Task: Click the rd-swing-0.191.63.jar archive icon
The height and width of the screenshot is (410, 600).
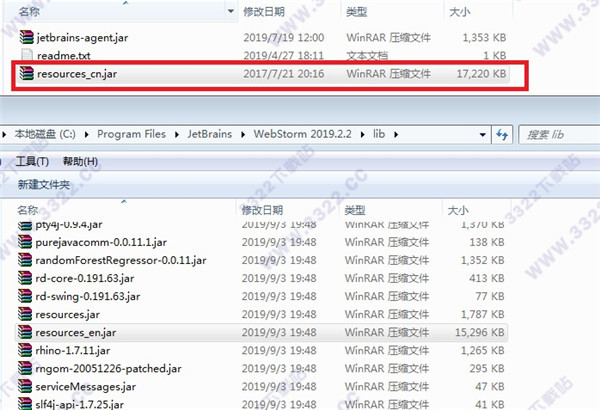Action: tap(25, 296)
